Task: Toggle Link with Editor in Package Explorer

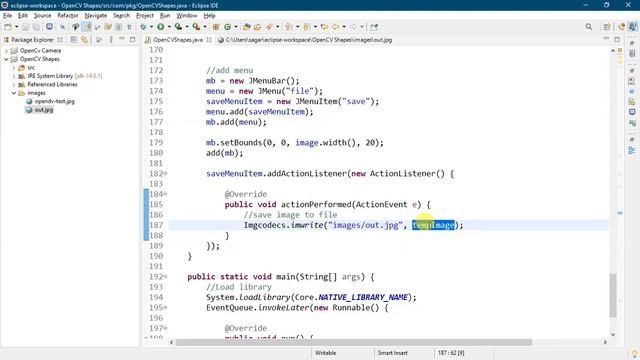Action: 84,40
